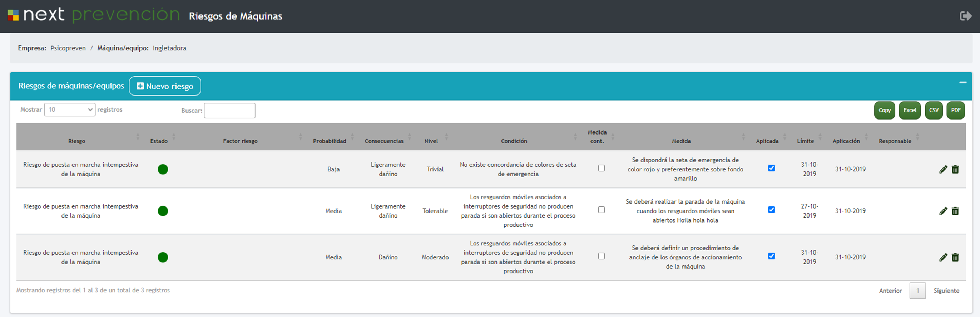
Task: Click the Nuevo riesgo button
Action: pos(165,86)
